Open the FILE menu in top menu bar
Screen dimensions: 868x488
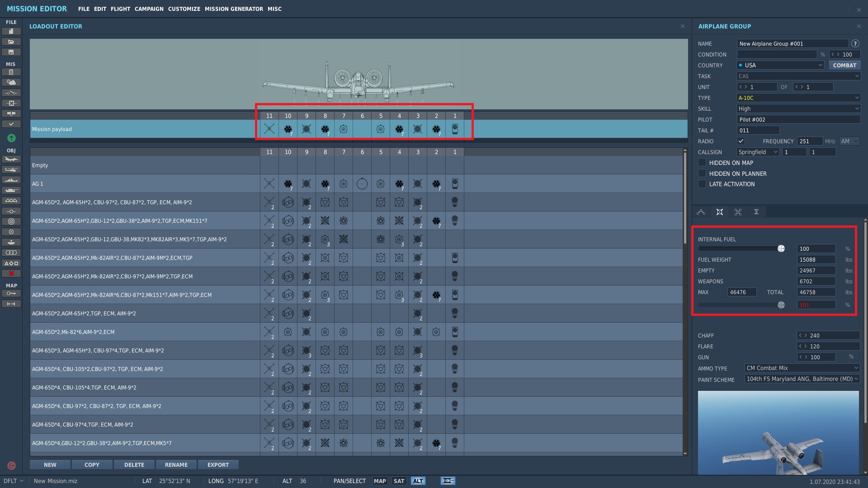(x=84, y=9)
